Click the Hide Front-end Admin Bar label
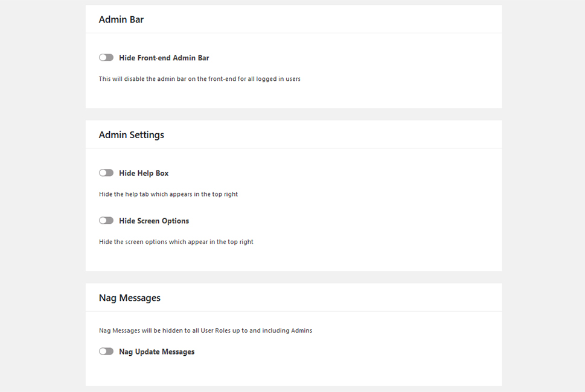Image resolution: width=585 pixels, height=392 pixels. [x=164, y=58]
